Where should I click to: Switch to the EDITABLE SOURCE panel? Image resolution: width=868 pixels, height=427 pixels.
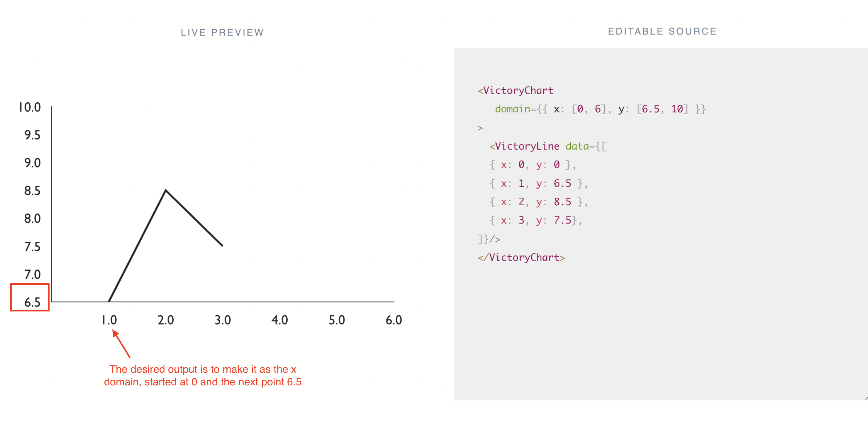pos(662,31)
